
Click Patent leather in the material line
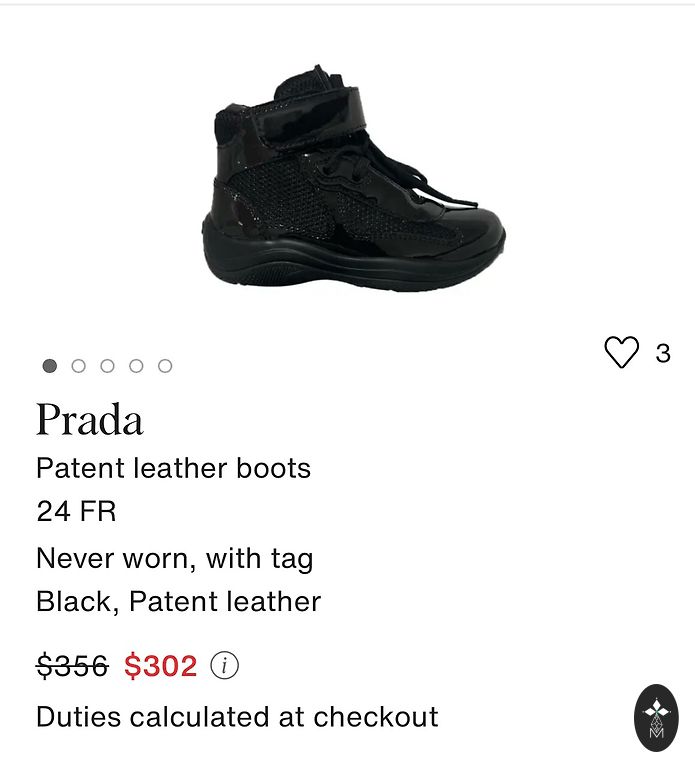pyautogui.click(x=225, y=602)
